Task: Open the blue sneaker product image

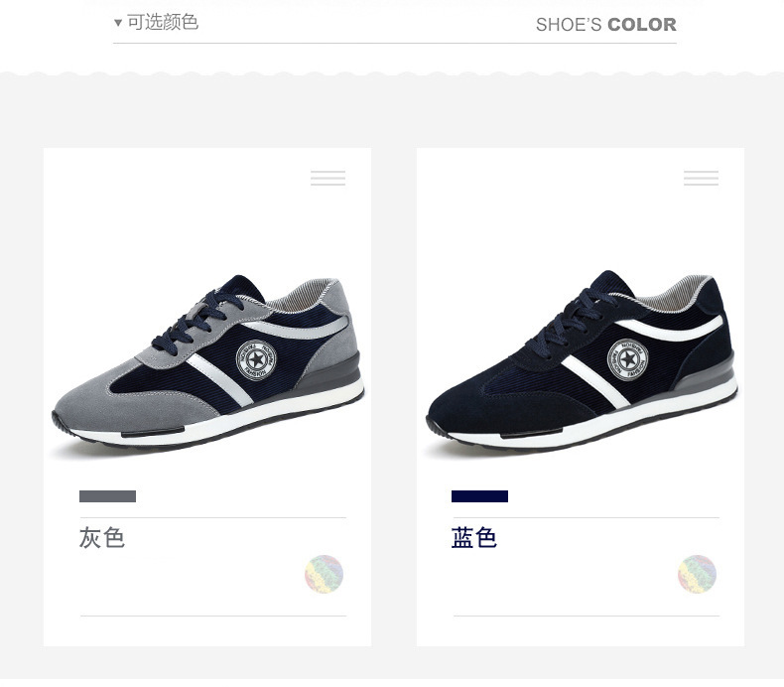Action: 581,361
